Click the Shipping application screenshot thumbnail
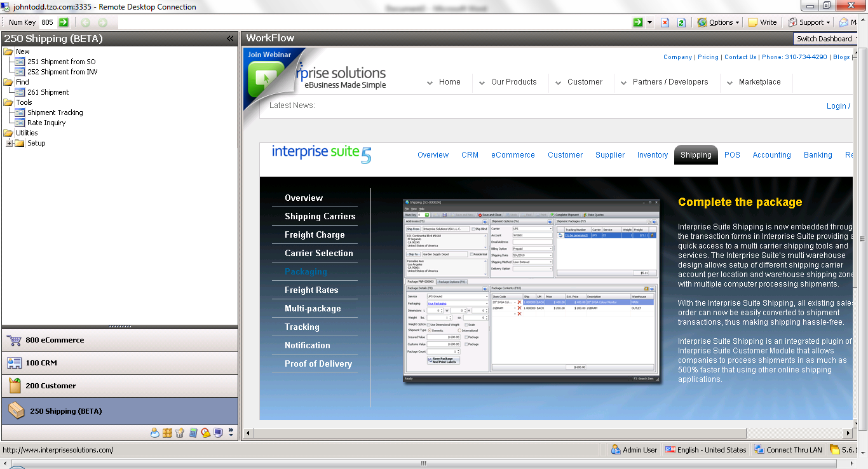This screenshot has height=469, width=868. click(x=531, y=292)
